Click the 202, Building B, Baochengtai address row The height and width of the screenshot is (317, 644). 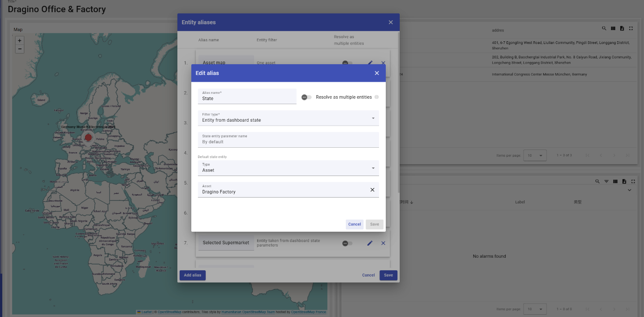562,60
